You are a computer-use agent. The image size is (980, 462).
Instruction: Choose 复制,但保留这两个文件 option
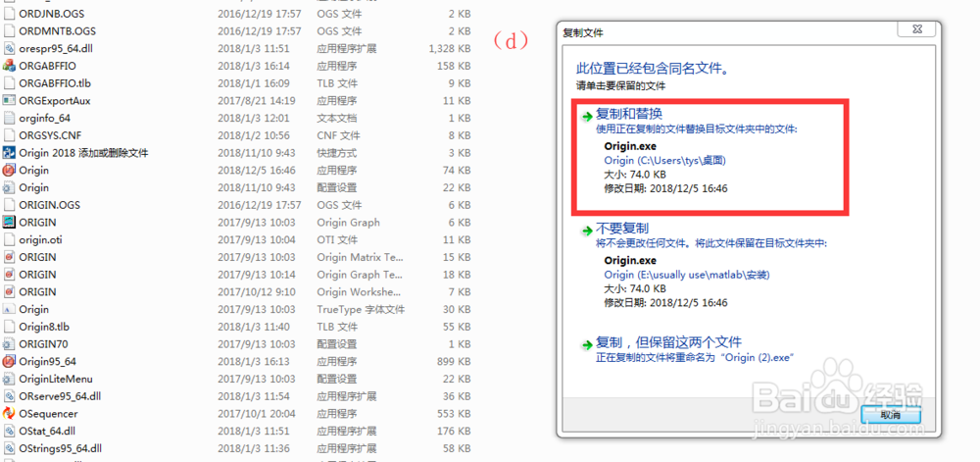(x=668, y=342)
